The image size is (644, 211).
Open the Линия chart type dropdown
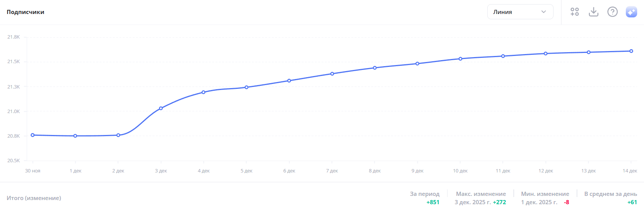520,12
